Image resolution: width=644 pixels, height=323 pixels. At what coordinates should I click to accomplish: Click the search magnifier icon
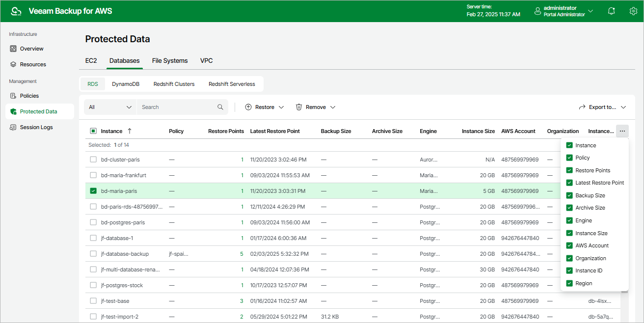pos(220,107)
